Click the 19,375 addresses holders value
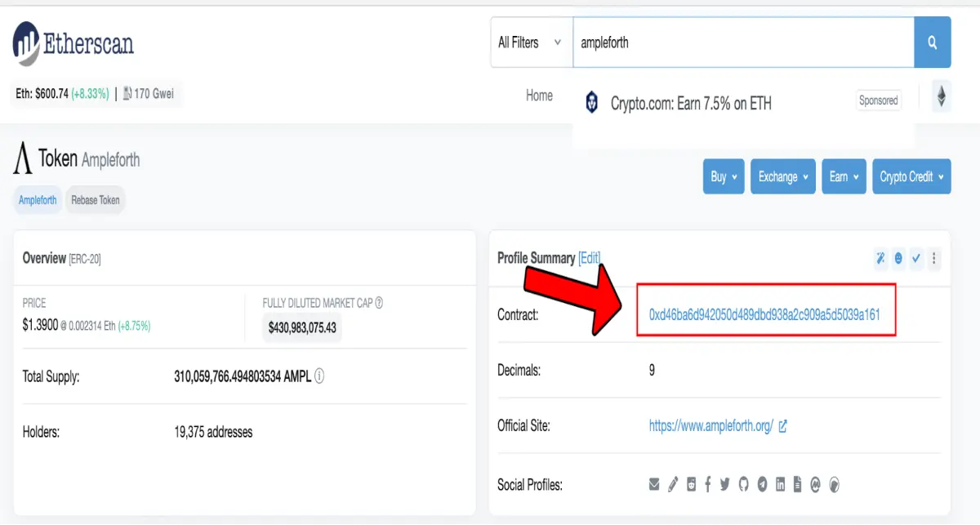 (213, 432)
